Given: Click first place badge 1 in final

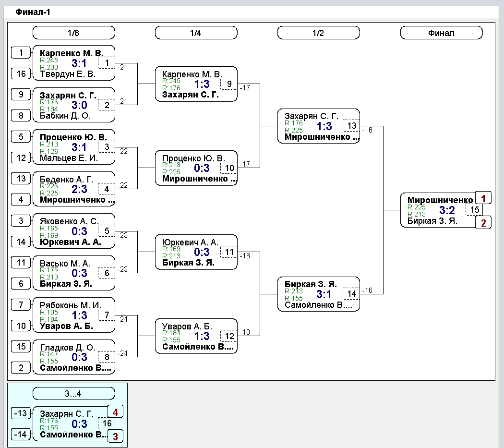Looking at the screenshot, I should [483, 198].
